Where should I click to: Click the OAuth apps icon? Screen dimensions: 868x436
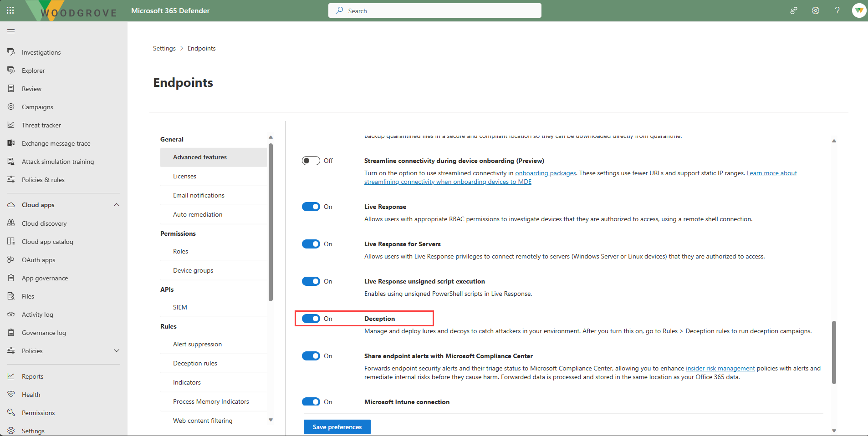11,259
